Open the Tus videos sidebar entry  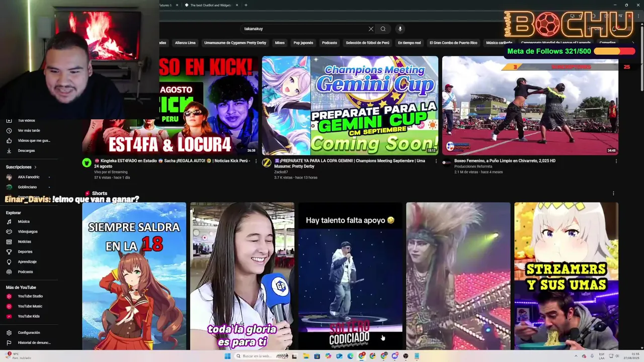click(26, 121)
